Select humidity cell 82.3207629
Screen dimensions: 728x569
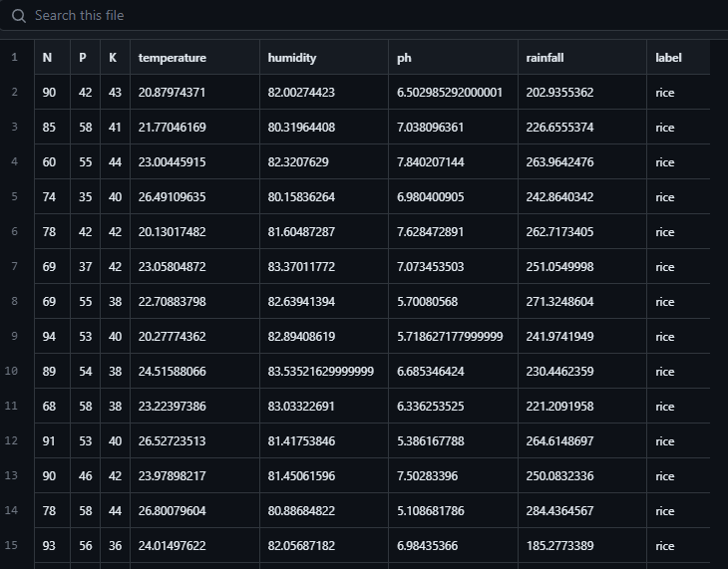pos(324,161)
